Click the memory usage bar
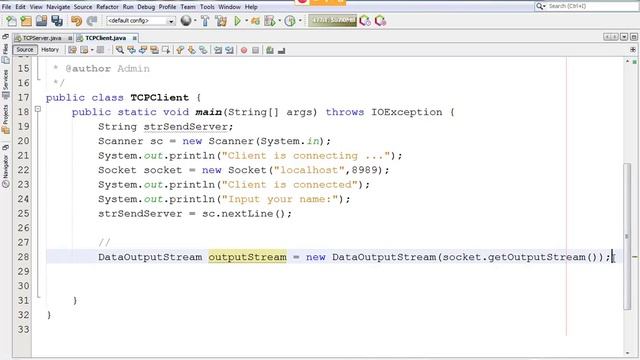 point(332,20)
